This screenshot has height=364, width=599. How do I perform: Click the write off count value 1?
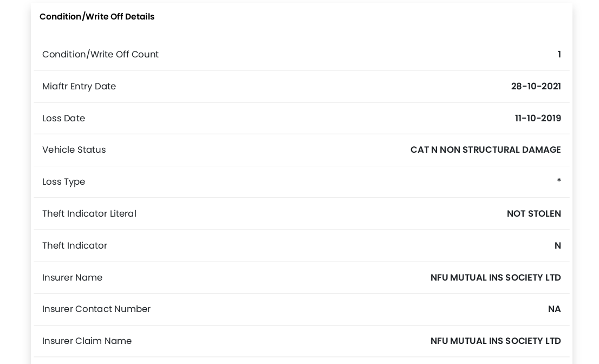[x=559, y=54]
